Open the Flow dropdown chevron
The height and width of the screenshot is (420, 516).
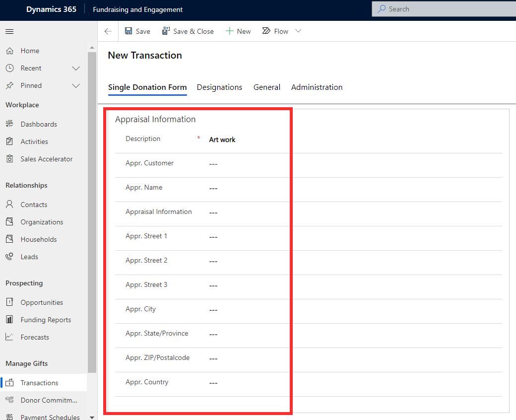pyautogui.click(x=298, y=31)
